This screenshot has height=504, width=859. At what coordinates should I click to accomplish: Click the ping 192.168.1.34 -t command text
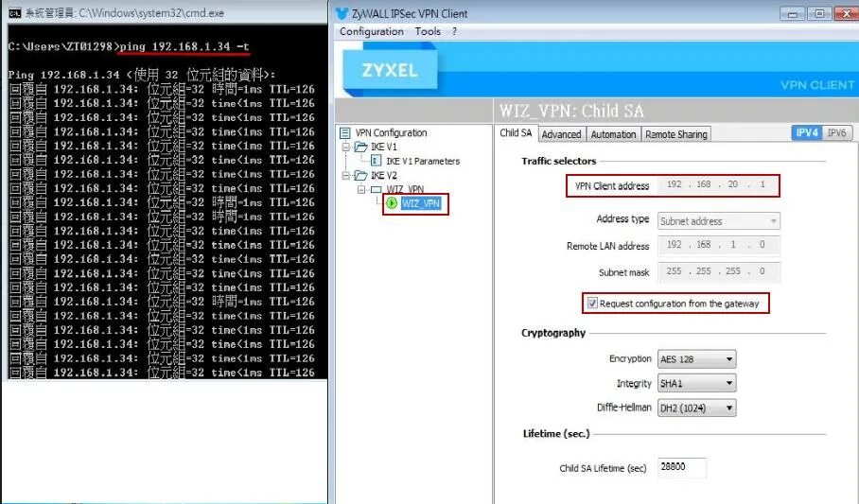[x=184, y=46]
